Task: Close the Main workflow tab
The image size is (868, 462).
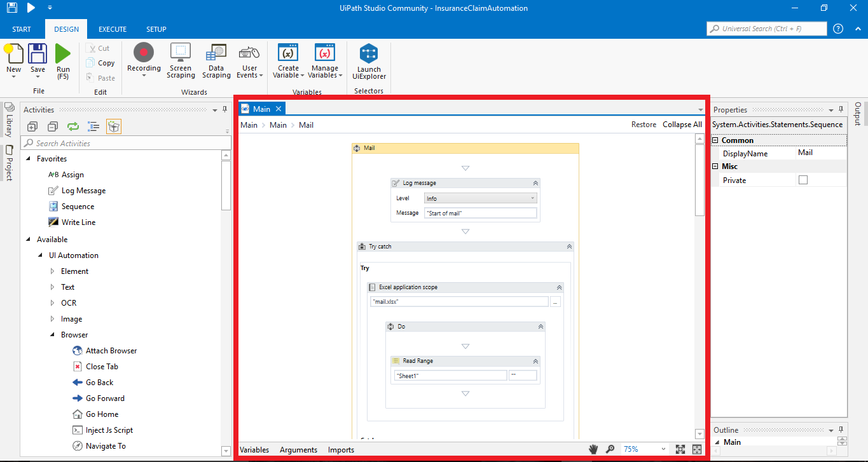Action: tap(278, 109)
